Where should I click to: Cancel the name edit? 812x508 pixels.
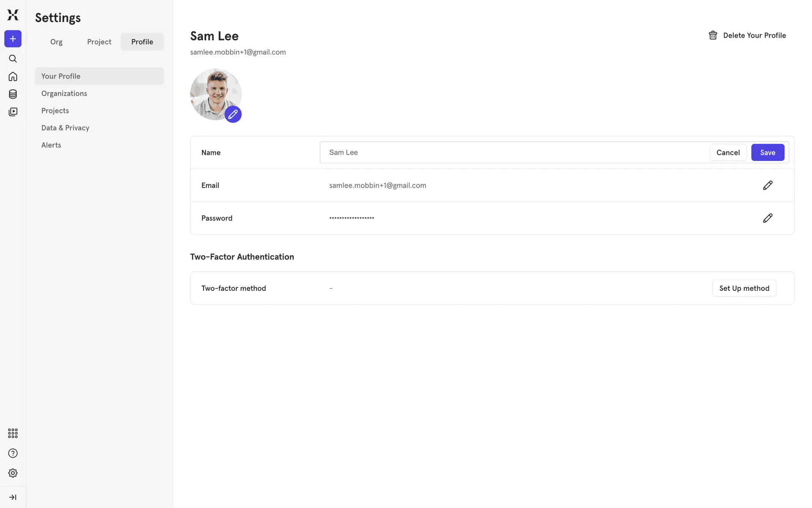(728, 152)
